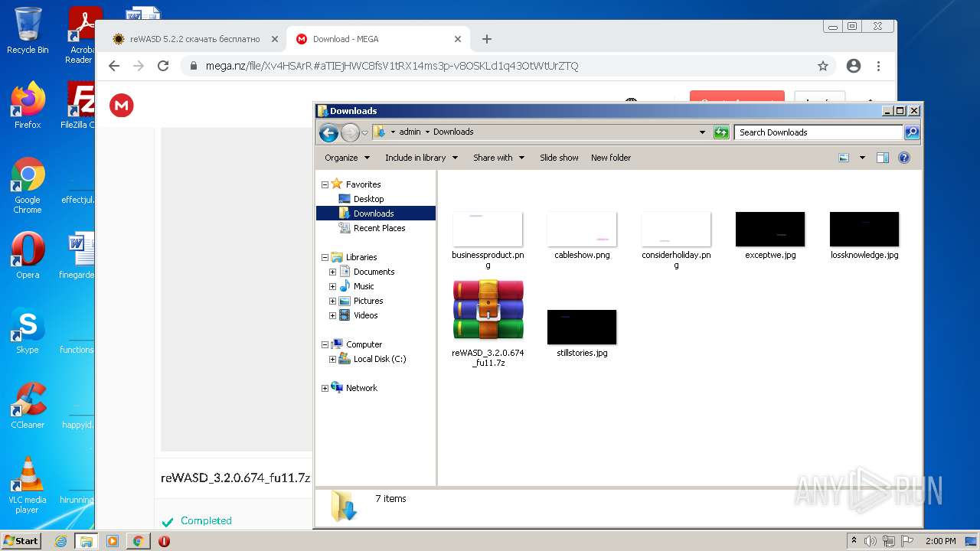Toggle the preview pane icon
980x551 pixels.
[x=883, y=158]
